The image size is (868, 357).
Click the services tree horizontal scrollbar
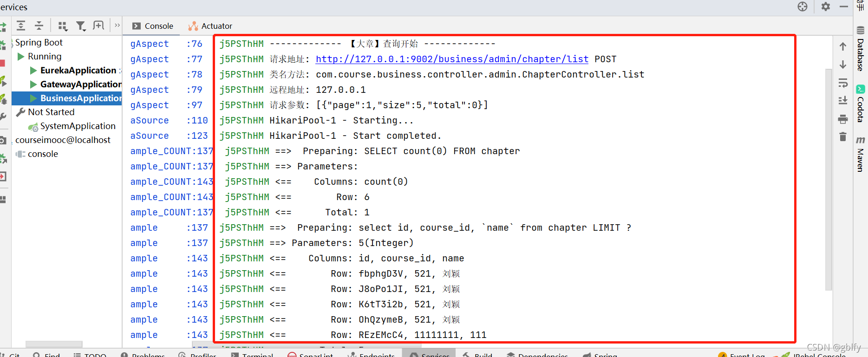[54, 344]
